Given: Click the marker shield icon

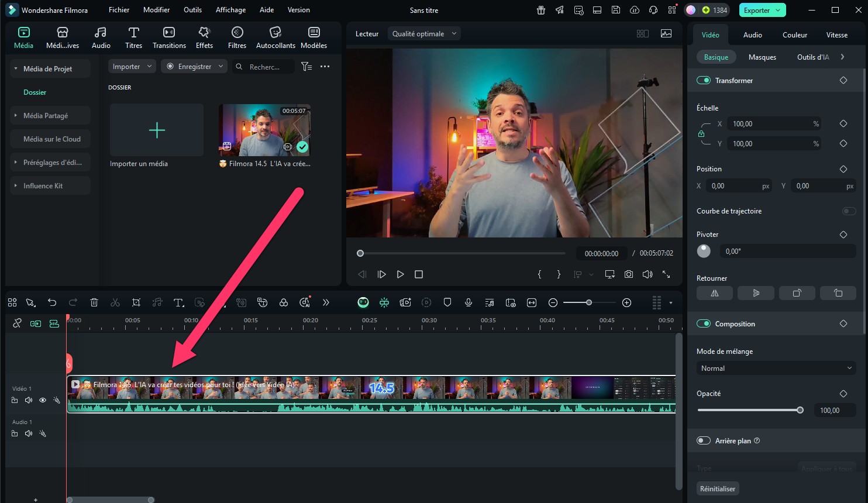Looking at the screenshot, I should click(x=447, y=302).
